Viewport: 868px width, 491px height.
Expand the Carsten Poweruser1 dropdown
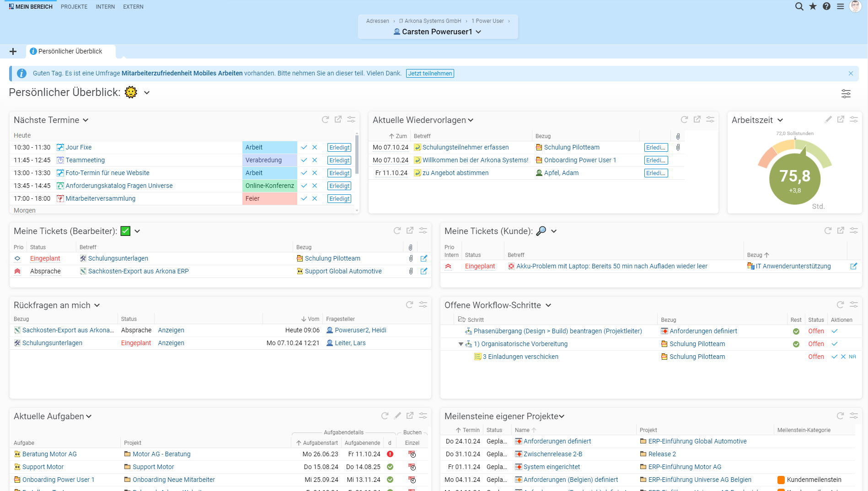click(478, 32)
